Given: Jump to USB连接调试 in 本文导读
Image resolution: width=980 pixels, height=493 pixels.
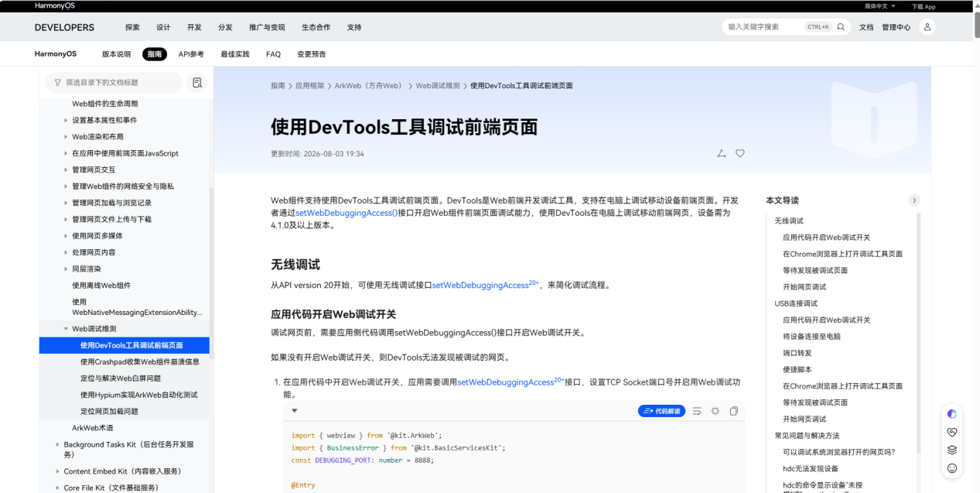Looking at the screenshot, I should pyautogui.click(x=796, y=303).
